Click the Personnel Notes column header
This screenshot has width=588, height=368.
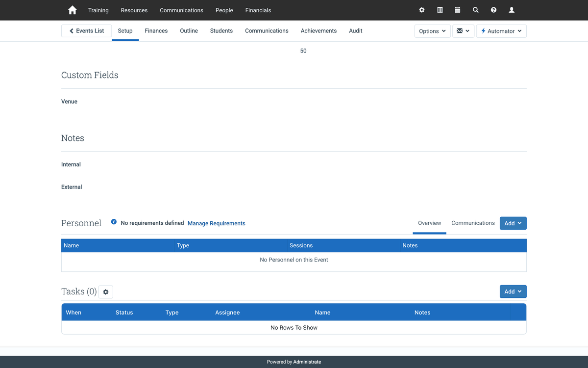[x=463, y=245]
